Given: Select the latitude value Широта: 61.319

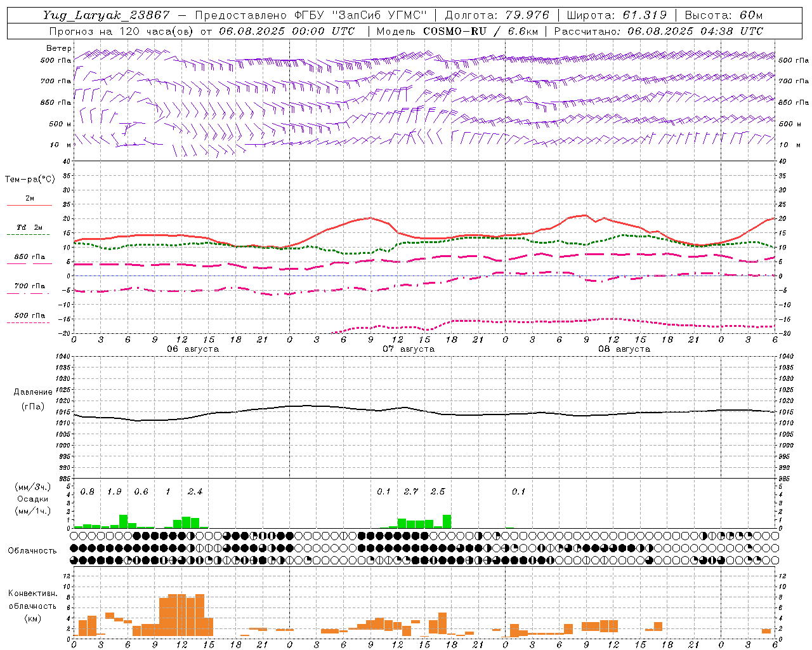Looking at the screenshot, I should click(x=617, y=15).
